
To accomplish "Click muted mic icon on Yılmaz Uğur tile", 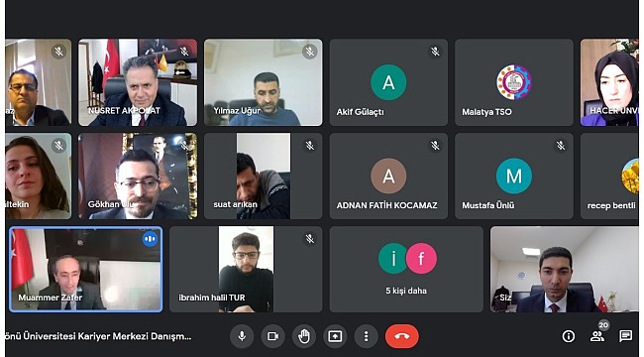I will pos(310,52).
